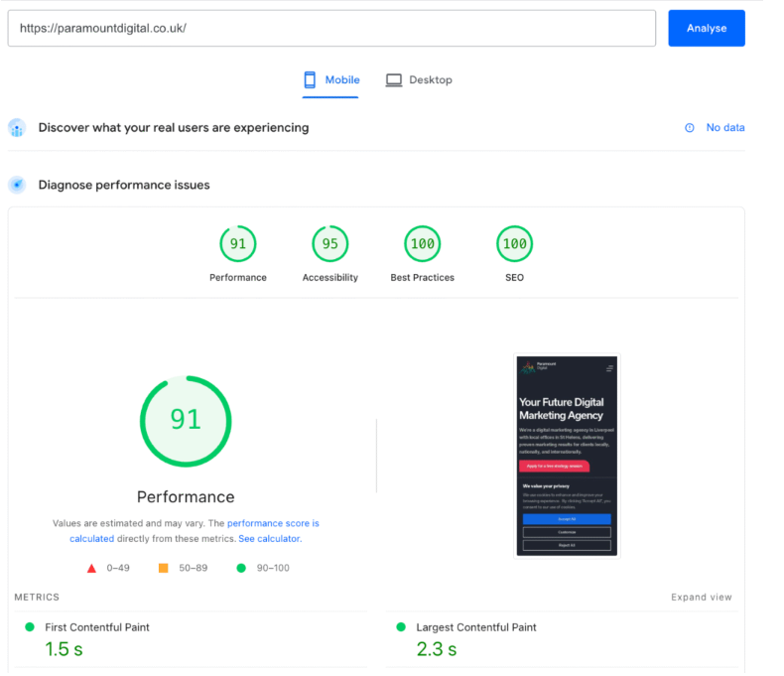Image resolution: width=784 pixels, height=676 pixels.
Task: Select the SEO 100 gauge
Action: point(514,244)
